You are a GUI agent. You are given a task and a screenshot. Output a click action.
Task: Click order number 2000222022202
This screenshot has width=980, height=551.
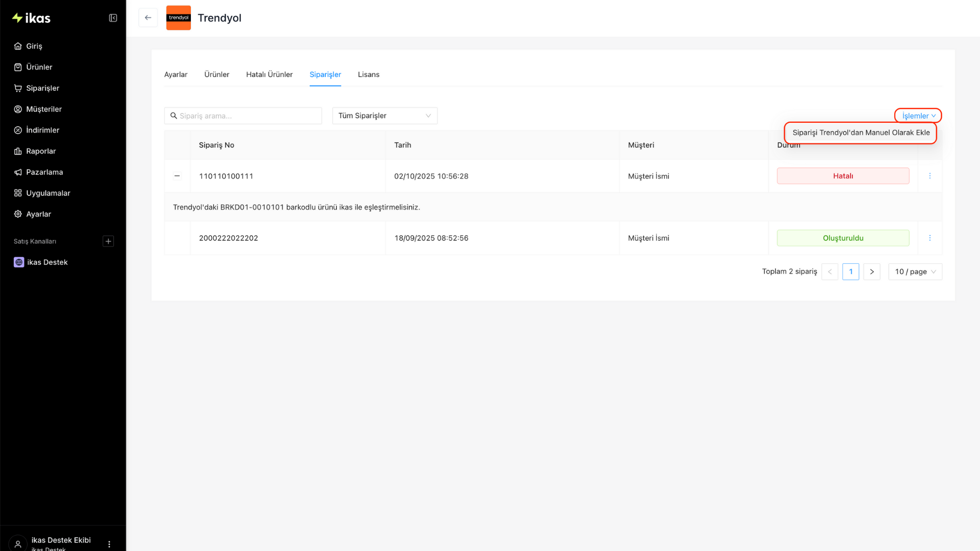point(229,238)
